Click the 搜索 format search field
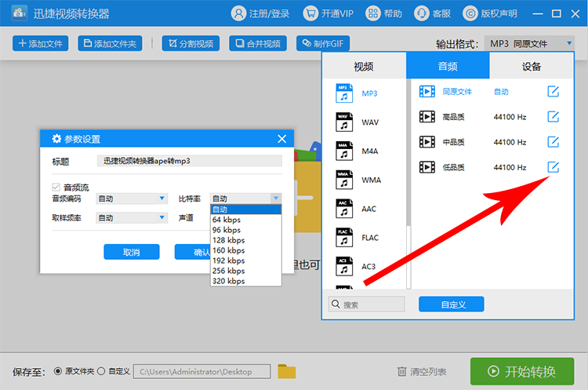Screen dimensions: 588x390 (x=367, y=304)
